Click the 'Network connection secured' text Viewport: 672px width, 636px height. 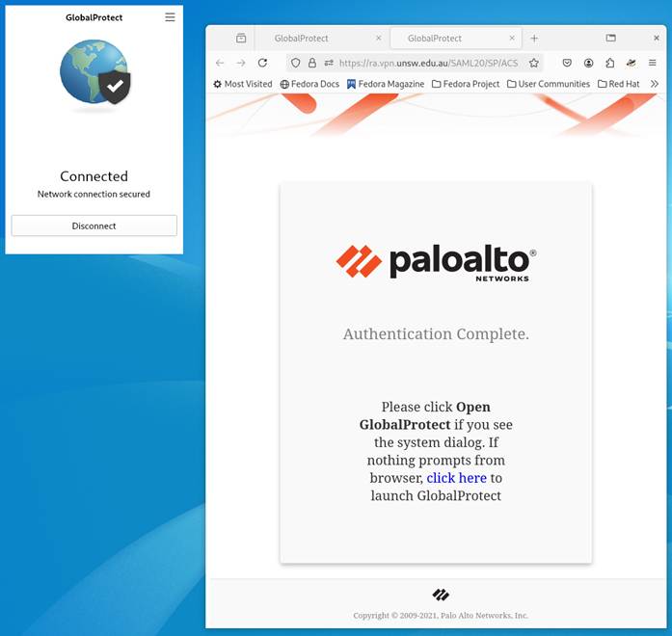tap(94, 194)
